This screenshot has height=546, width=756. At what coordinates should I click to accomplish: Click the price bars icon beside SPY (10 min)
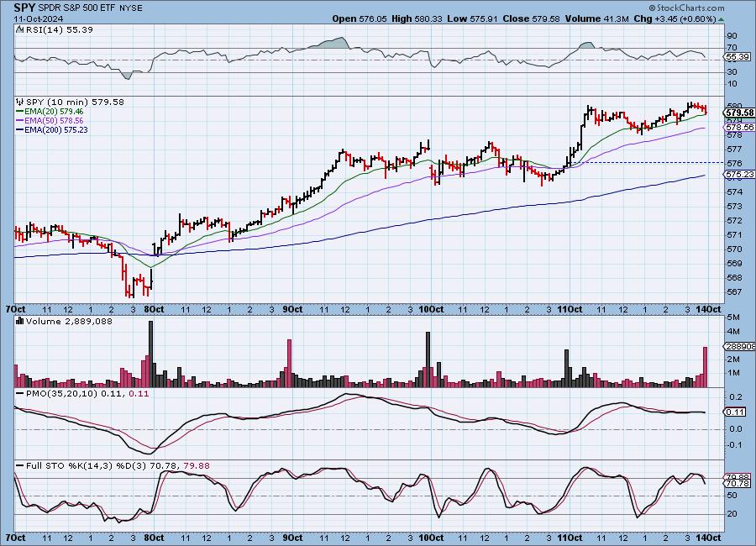[20, 102]
